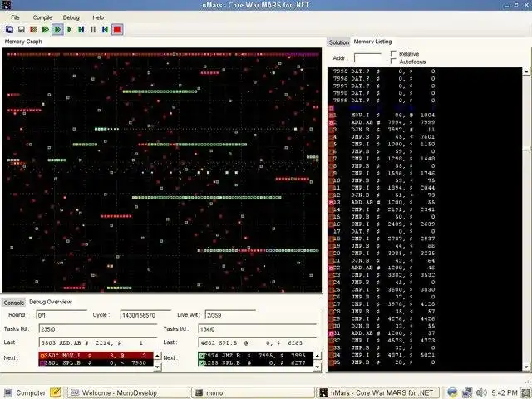Click the yellow notes icon in taskbar
Viewport: 532px width, 399px height.
pos(56,392)
